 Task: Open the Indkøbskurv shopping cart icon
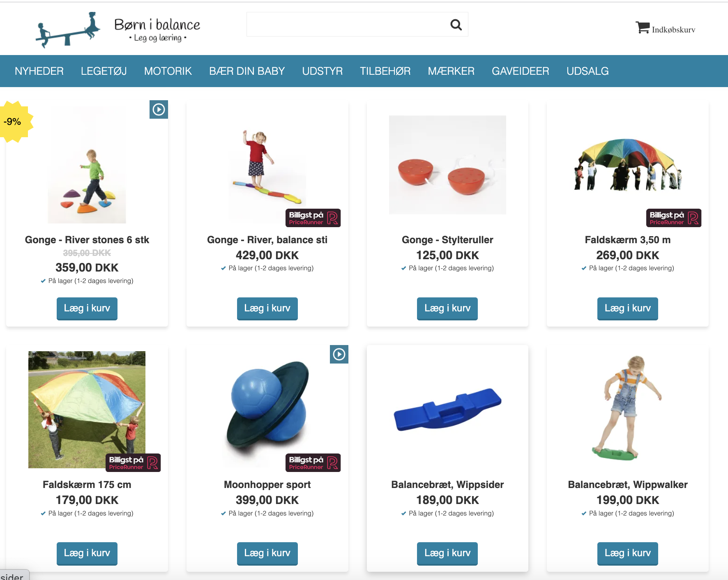(643, 28)
